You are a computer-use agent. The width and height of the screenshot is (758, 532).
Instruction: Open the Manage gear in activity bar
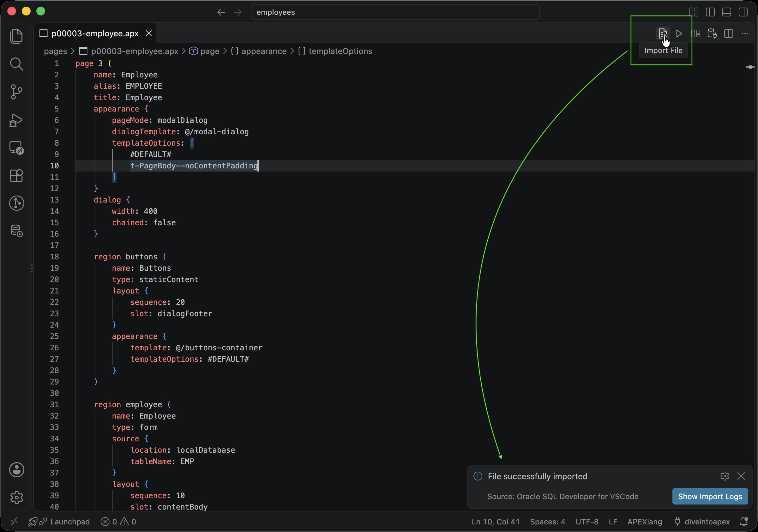16,497
